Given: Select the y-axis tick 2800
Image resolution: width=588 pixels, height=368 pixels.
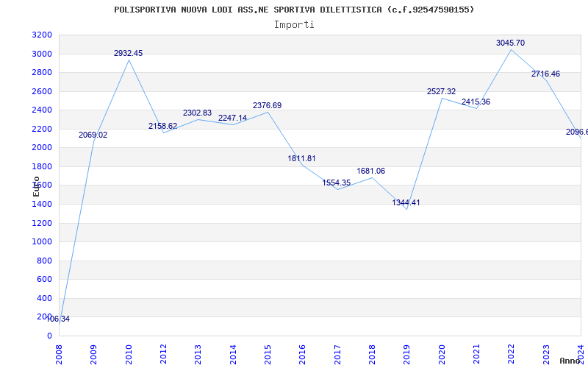Looking at the screenshot, I should tap(42, 73).
